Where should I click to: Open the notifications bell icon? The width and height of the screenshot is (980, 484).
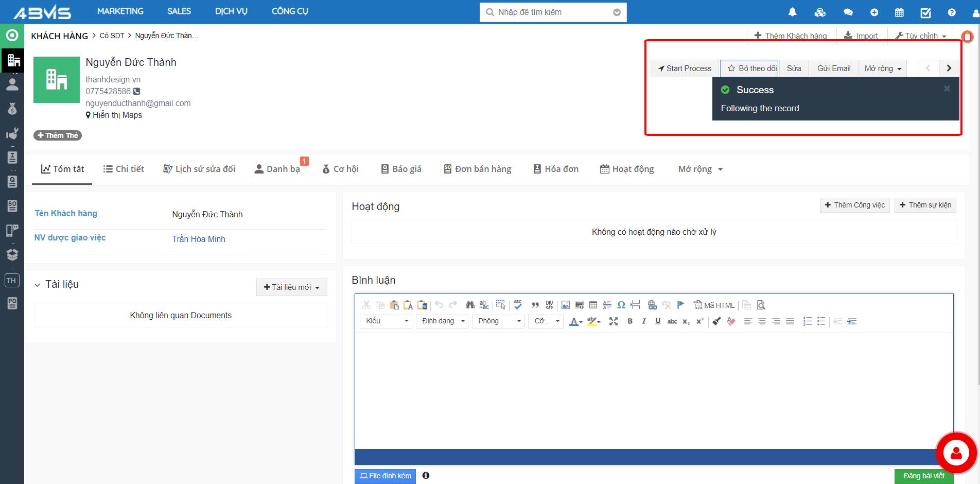[792, 12]
